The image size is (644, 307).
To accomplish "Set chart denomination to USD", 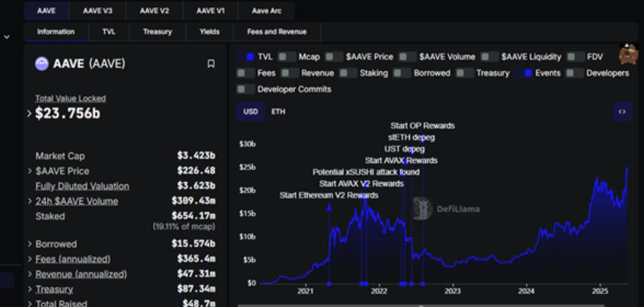I will [x=250, y=112].
